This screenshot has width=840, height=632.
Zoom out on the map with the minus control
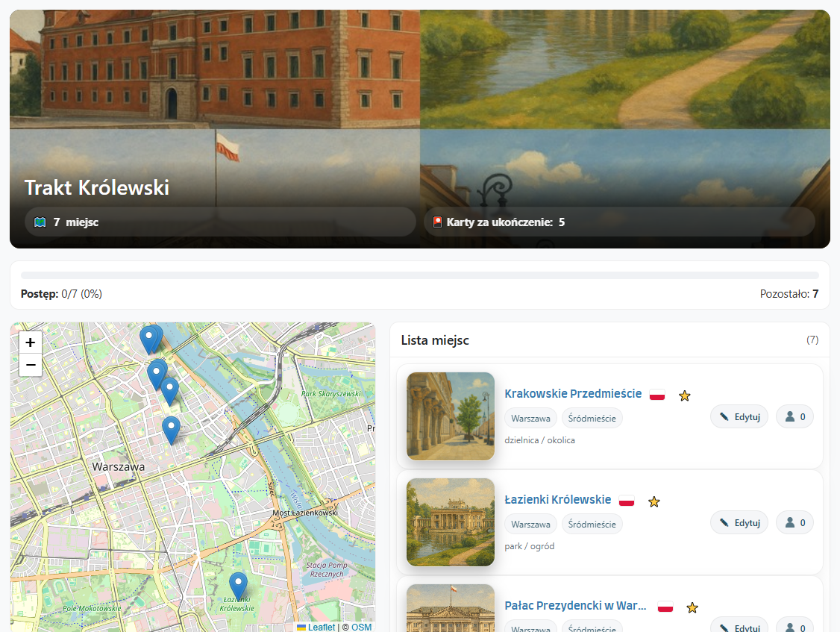[x=30, y=365]
